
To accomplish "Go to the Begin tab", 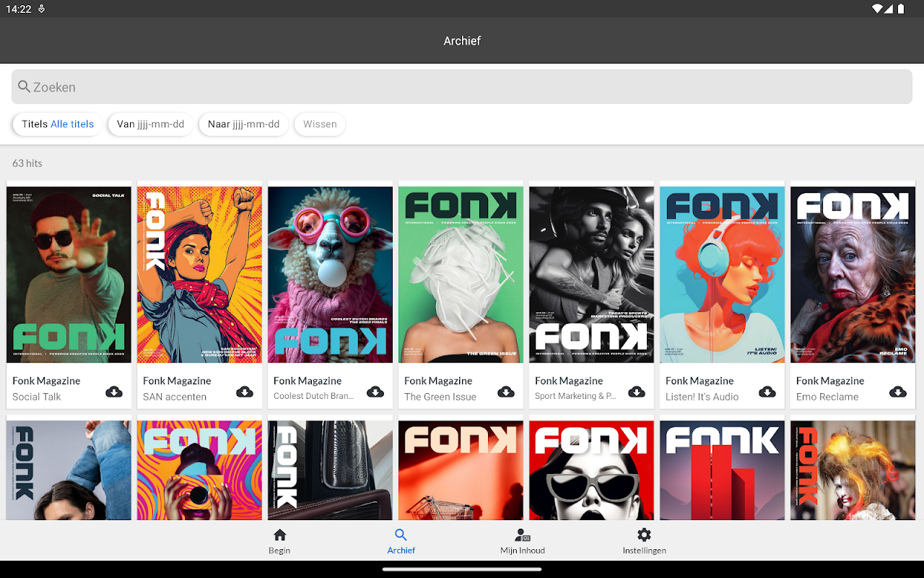I will tap(279, 540).
